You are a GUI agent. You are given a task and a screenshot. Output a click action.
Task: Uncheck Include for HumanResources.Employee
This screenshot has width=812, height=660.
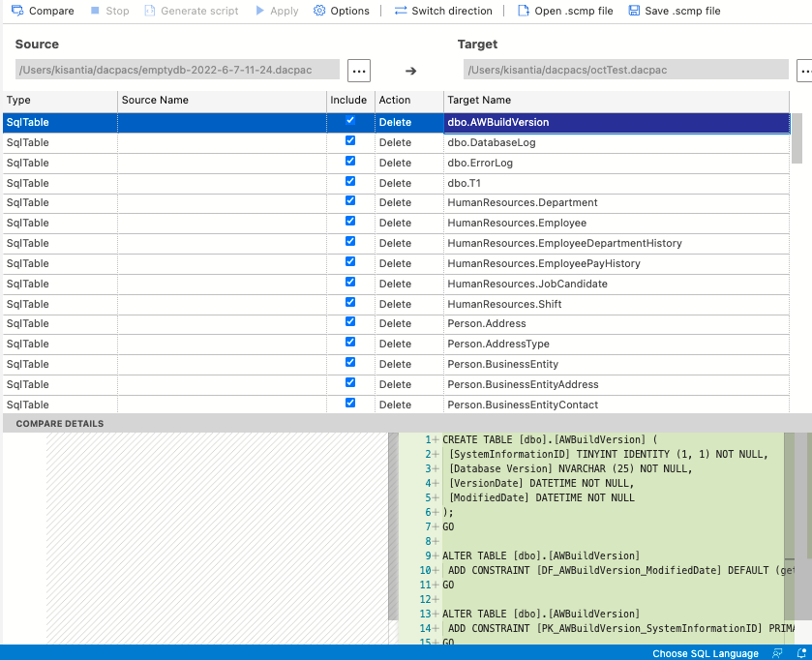(349, 221)
